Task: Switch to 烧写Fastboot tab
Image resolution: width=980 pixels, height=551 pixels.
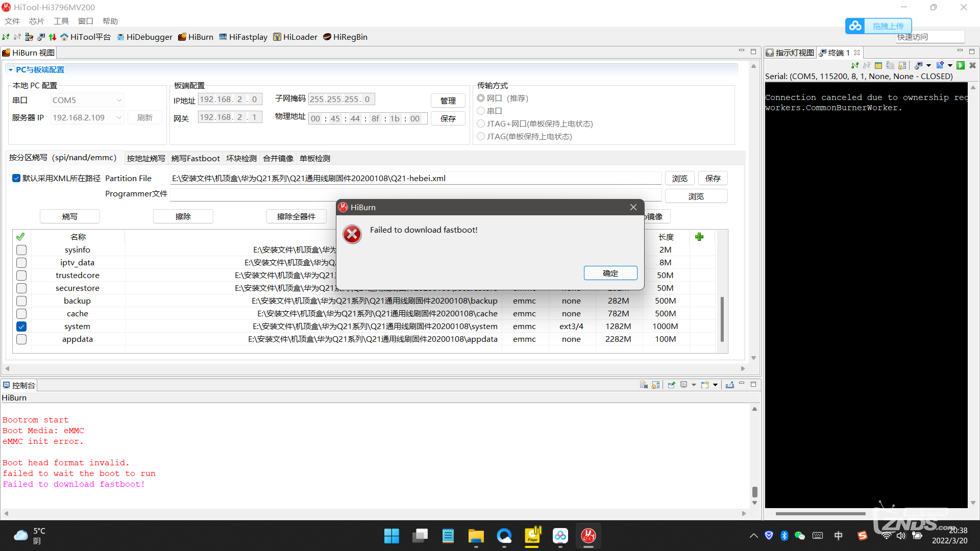Action: 195,158
